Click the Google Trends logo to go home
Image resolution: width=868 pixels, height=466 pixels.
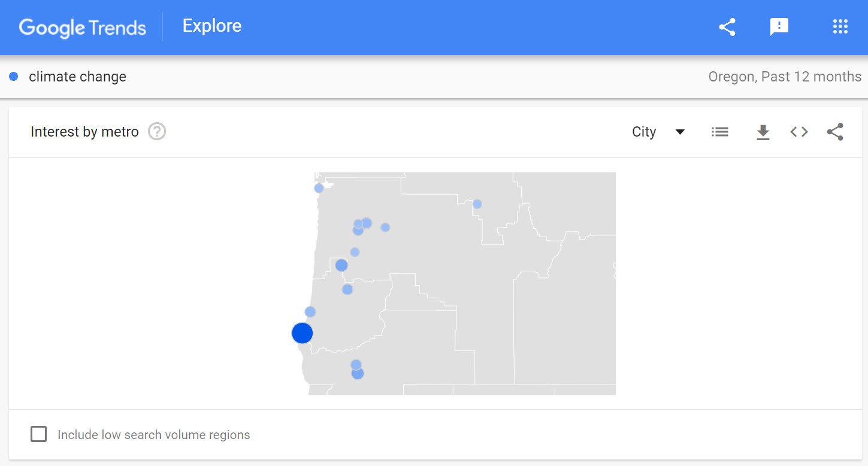82,26
